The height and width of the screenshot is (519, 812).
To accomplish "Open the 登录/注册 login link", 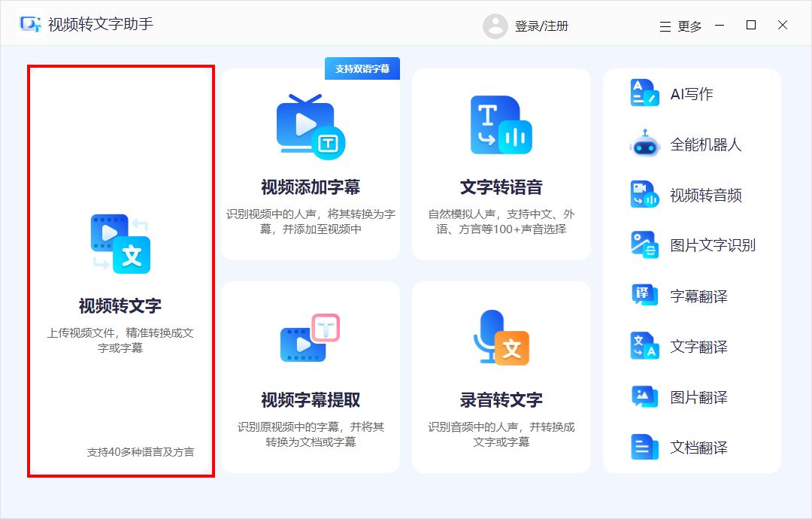I will 541,26.
